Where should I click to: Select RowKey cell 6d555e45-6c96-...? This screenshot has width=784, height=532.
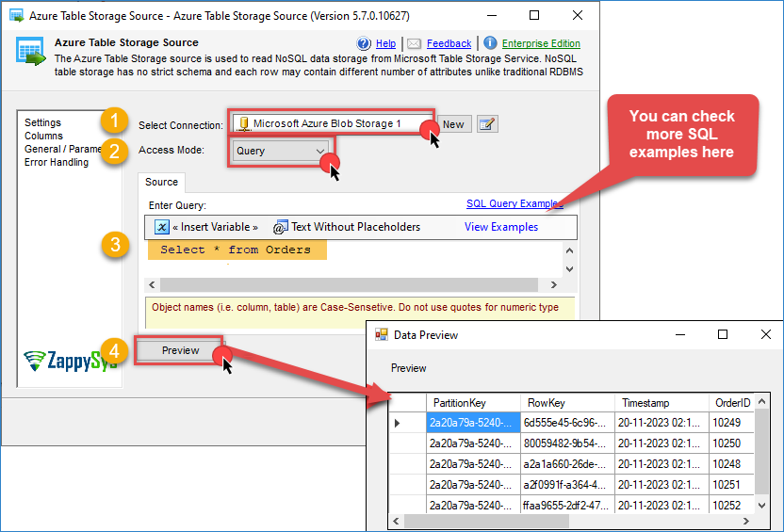(x=567, y=423)
